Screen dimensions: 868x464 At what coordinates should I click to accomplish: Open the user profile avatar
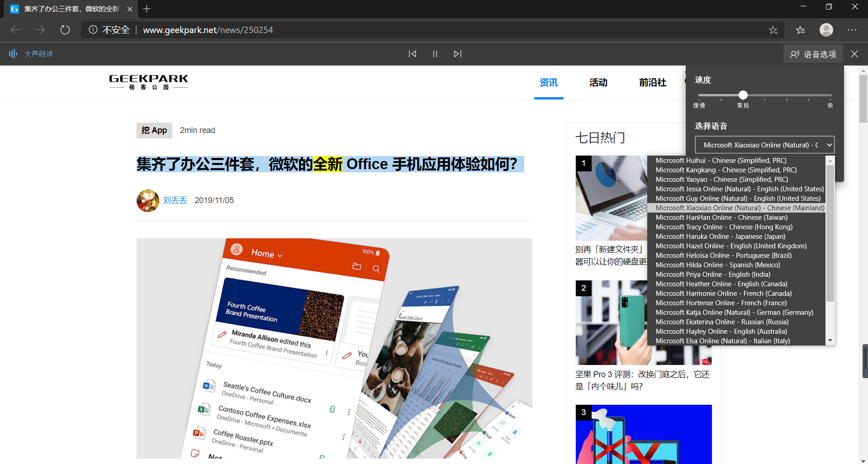click(826, 30)
